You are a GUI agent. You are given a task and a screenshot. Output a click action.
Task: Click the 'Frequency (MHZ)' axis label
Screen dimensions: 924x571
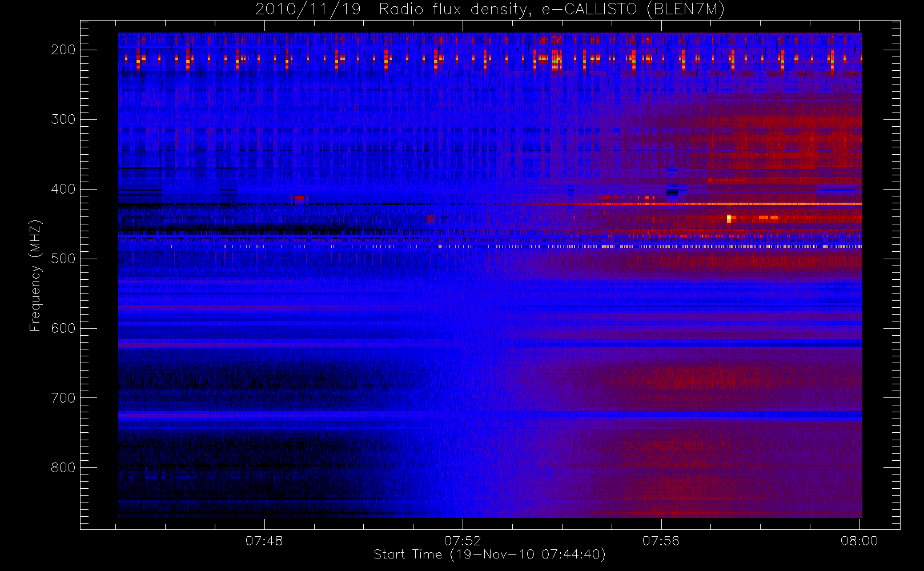click(x=35, y=275)
